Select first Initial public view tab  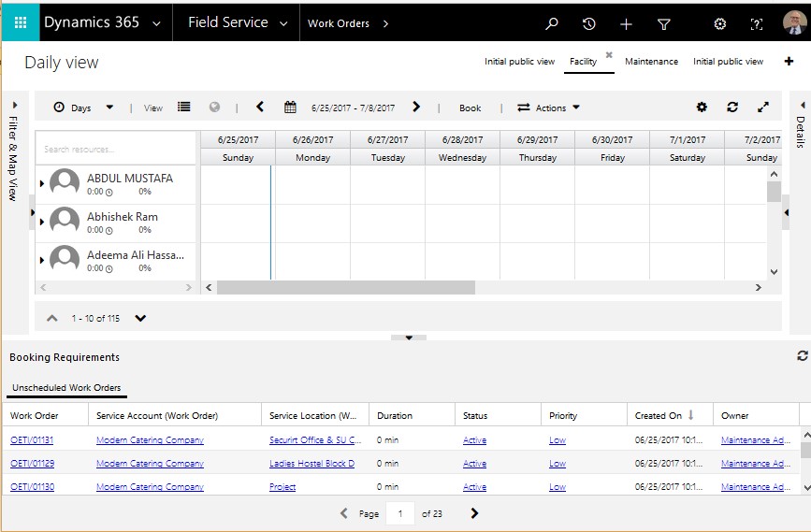tap(519, 62)
